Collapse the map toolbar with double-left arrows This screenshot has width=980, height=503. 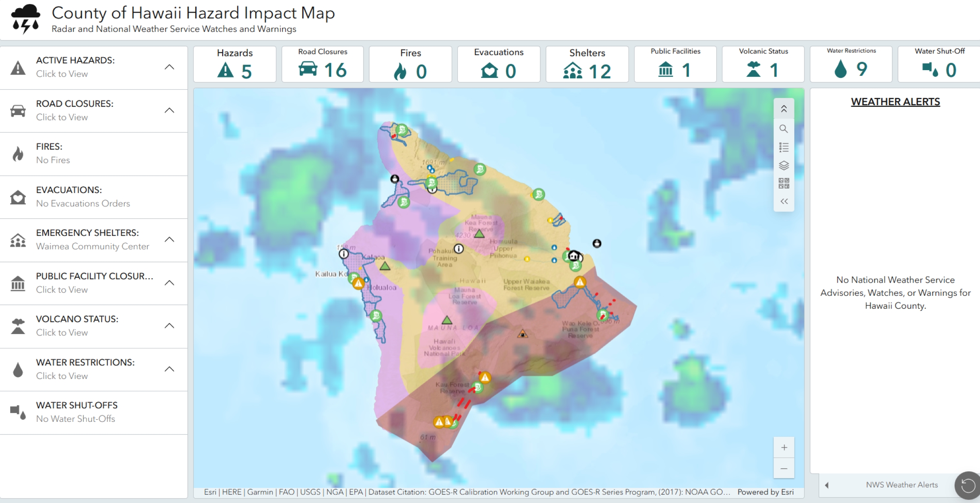click(784, 201)
